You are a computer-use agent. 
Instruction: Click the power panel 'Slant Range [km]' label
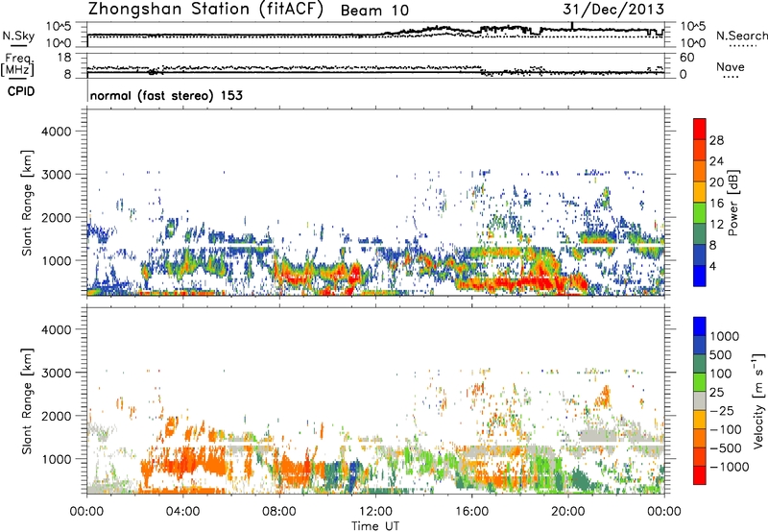click(x=27, y=203)
